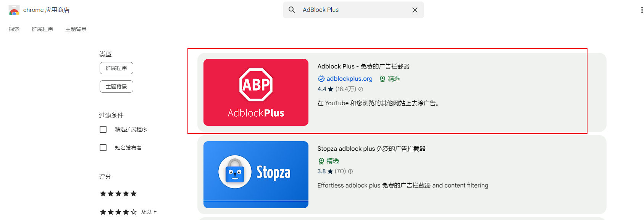Image resolution: width=644 pixels, height=220 pixels.
Task: Click verified badge beside adblockplus.org
Action: (x=321, y=79)
